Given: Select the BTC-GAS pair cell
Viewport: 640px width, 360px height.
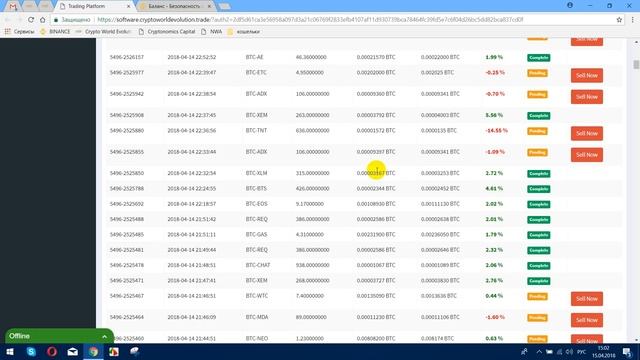Looking at the screenshot, I should [256, 234].
